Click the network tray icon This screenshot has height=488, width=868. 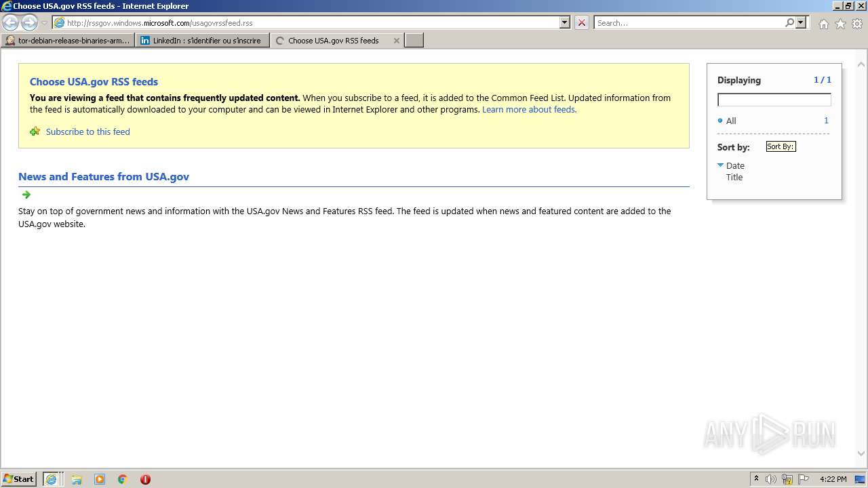787,479
